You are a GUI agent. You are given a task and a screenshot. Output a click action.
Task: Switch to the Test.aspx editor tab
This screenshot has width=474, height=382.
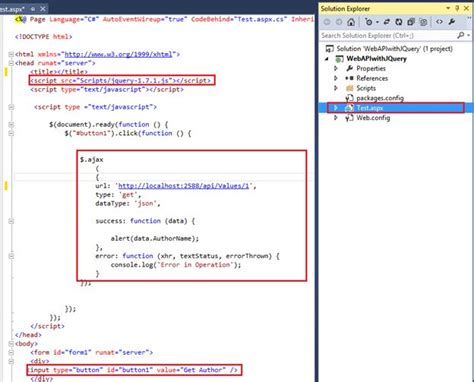13,9
